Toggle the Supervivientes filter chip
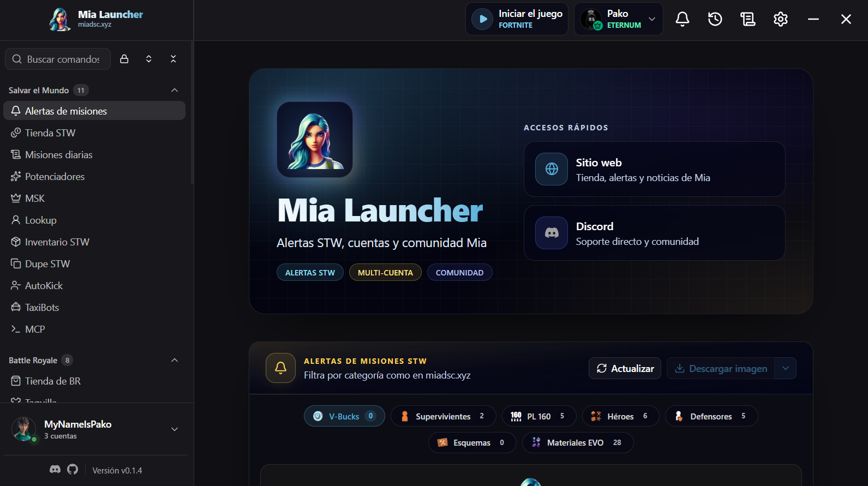Viewport: 868px width, 486px height. pos(443,416)
